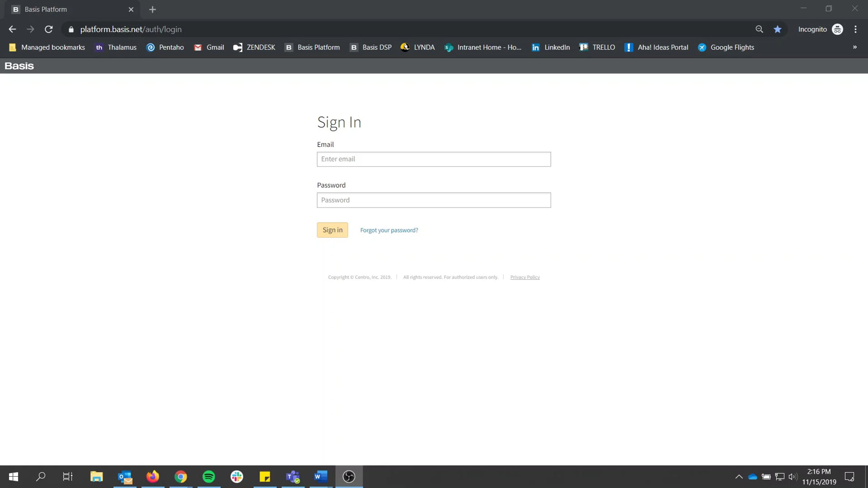
Task: Show hidden system tray icons
Action: click(x=739, y=476)
